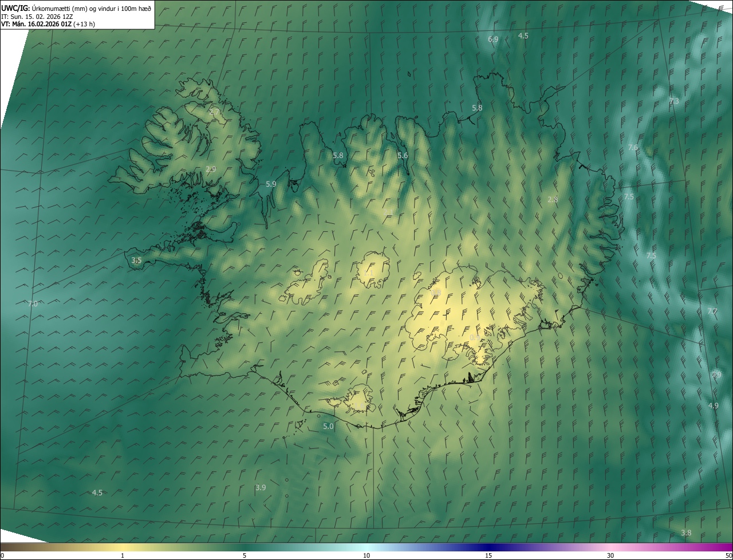
Task: Click the 4.9 value label
Action: pos(713,406)
